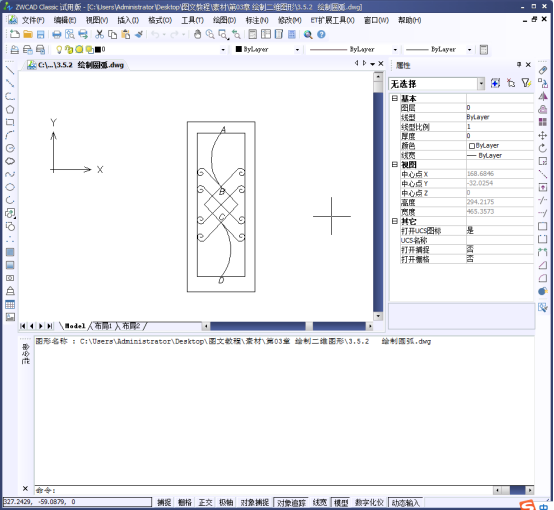This screenshot has width=554, height=510.
Task: Toggle 栅格 grid display in status bar
Action: (x=185, y=502)
